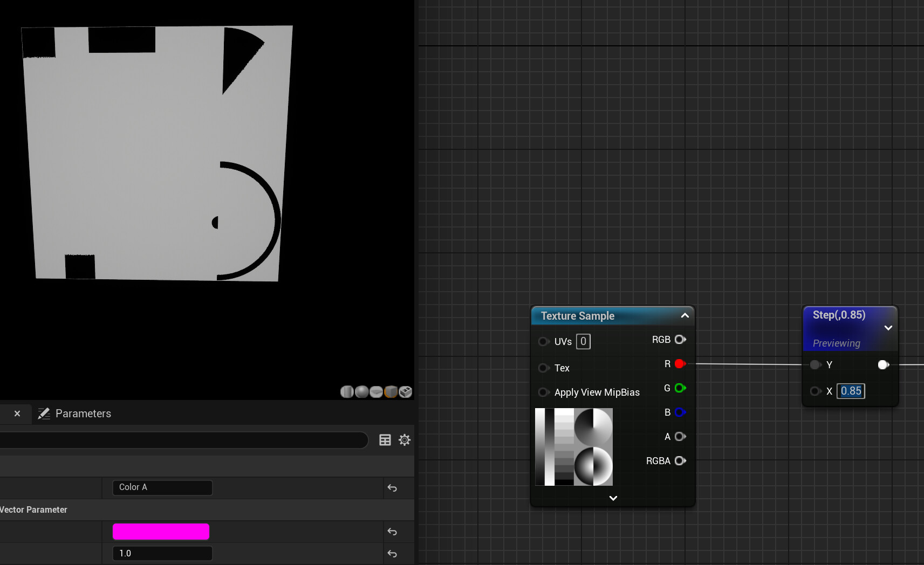Viewport: 924px width, 565px height.
Task: Open the Parameters panel settings gear
Action: (x=405, y=440)
